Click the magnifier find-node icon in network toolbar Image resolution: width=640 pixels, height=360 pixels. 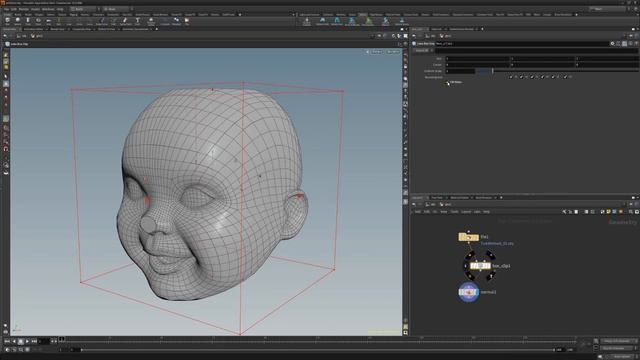tap(631, 212)
